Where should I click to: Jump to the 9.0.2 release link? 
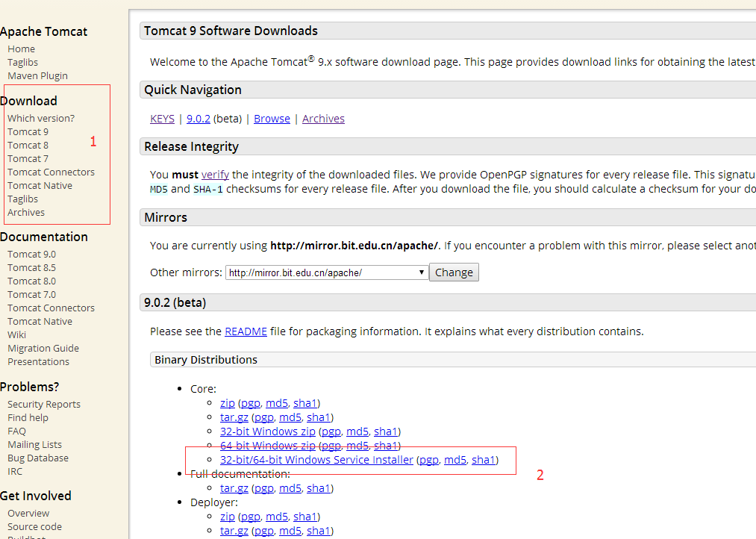tap(199, 119)
